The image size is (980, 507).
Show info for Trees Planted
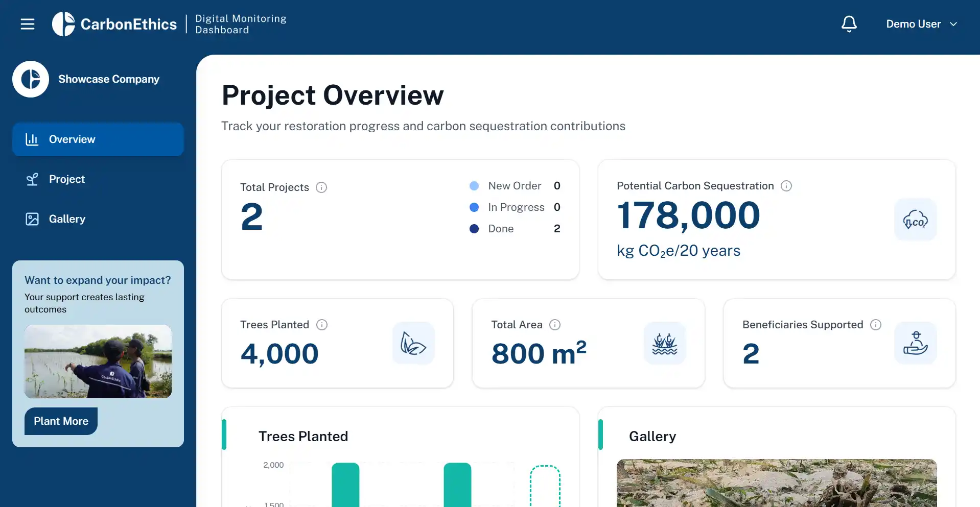pos(322,325)
